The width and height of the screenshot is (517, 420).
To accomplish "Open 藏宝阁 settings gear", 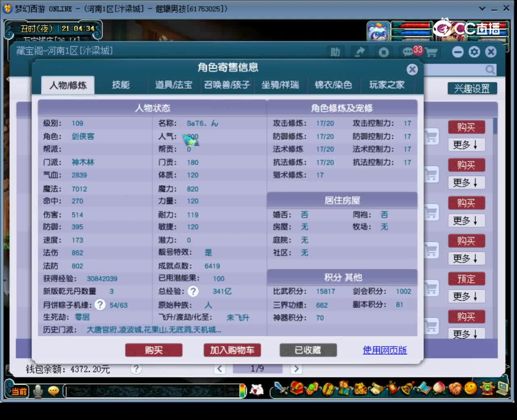I will [x=474, y=52].
